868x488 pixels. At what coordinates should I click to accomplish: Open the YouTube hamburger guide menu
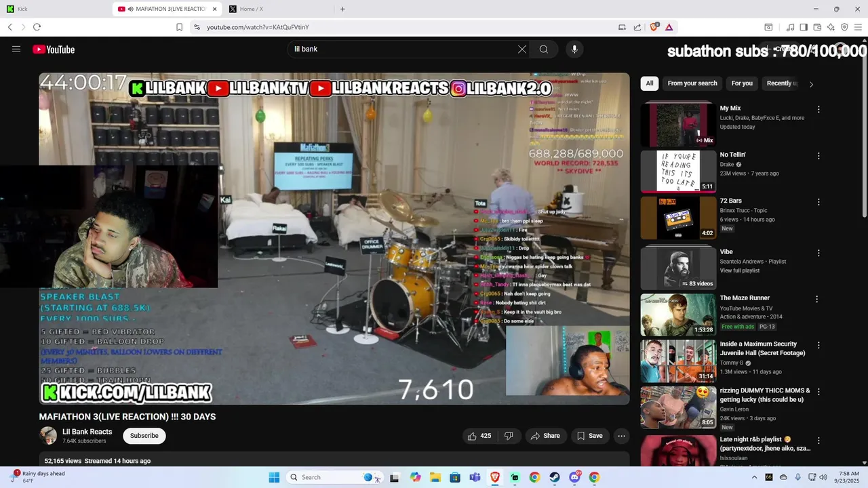pos(16,49)
